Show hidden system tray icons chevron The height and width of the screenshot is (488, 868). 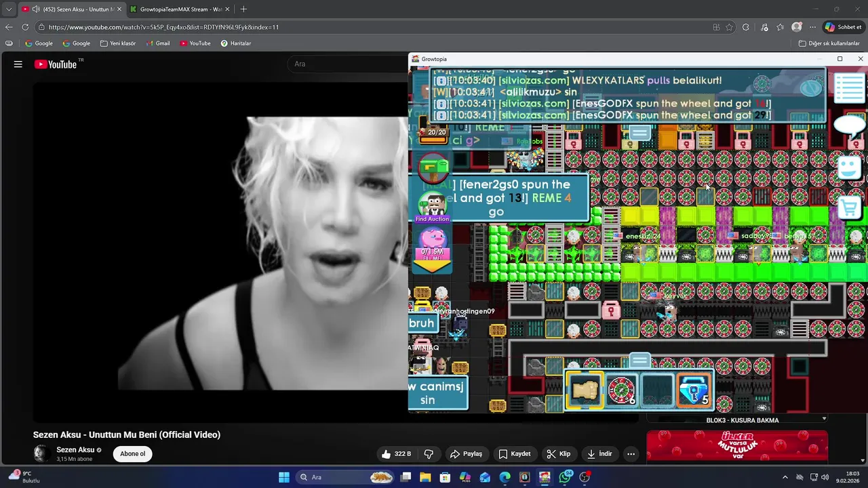pos(785,477)
